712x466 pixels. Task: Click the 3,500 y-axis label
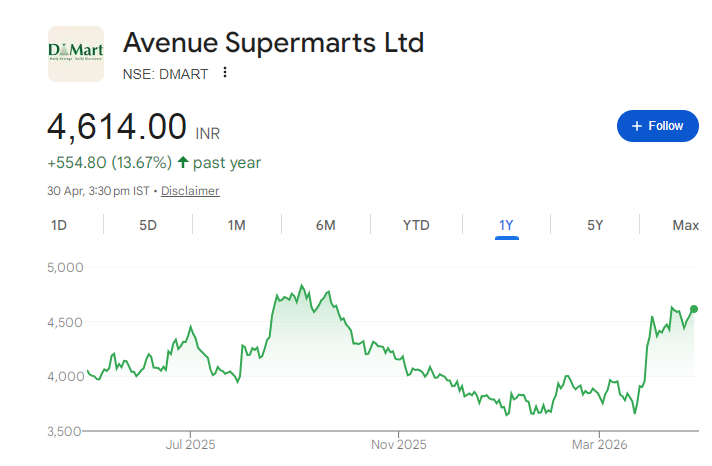pyautogui.click(x=64, y=431)
